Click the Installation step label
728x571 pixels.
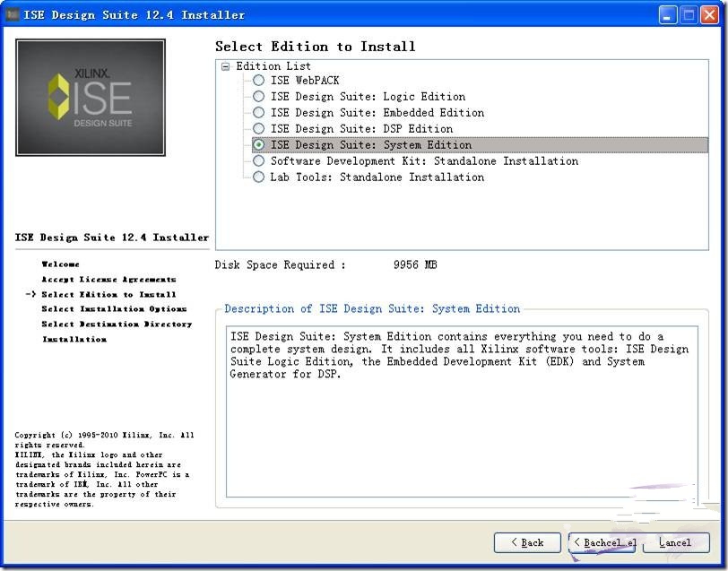pyautogui.click(x=74, y=340)
